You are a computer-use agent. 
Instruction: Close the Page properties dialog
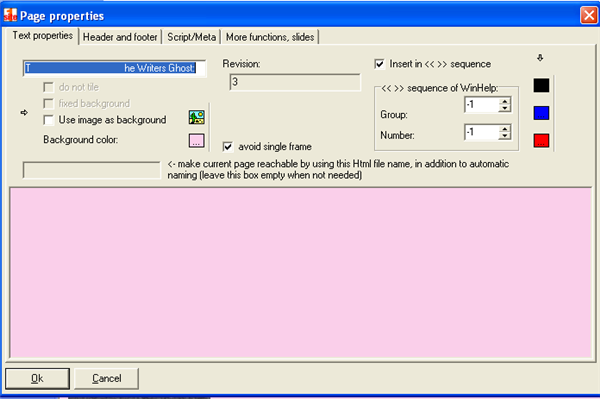(589, 16)
